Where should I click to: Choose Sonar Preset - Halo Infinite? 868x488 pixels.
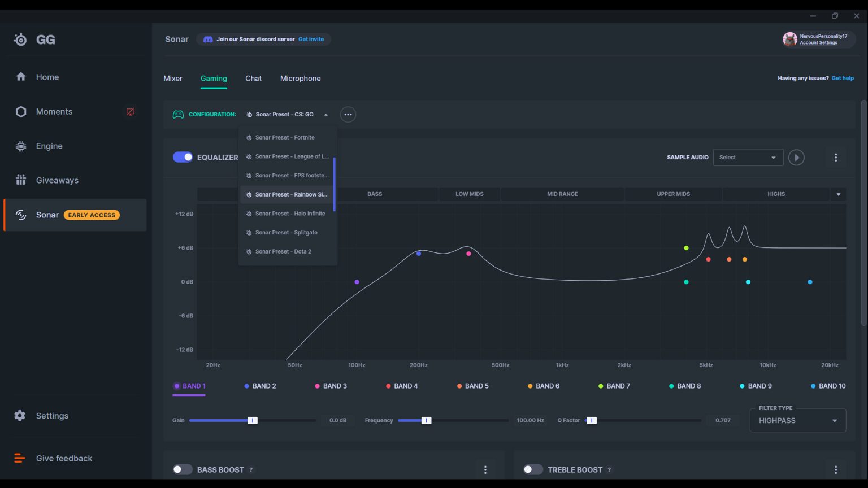(290, 213)
